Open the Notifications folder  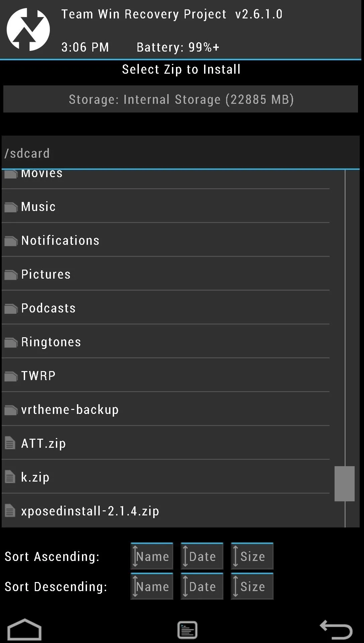166,240
